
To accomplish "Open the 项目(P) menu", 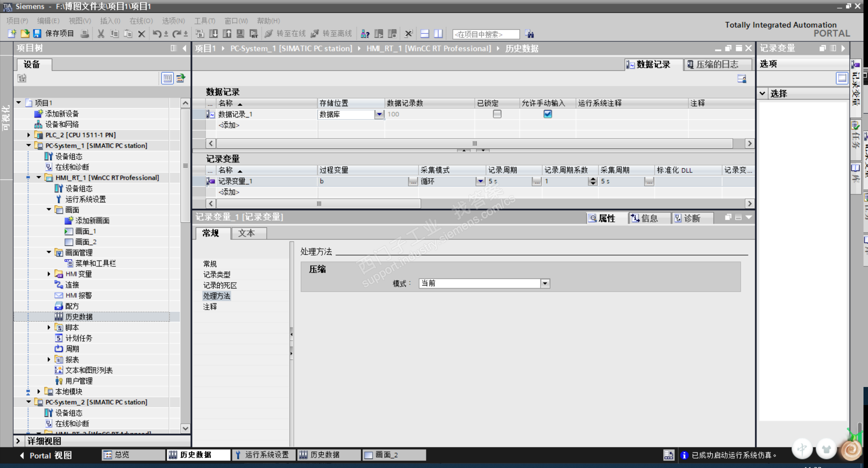I will [x=17, y=21].
